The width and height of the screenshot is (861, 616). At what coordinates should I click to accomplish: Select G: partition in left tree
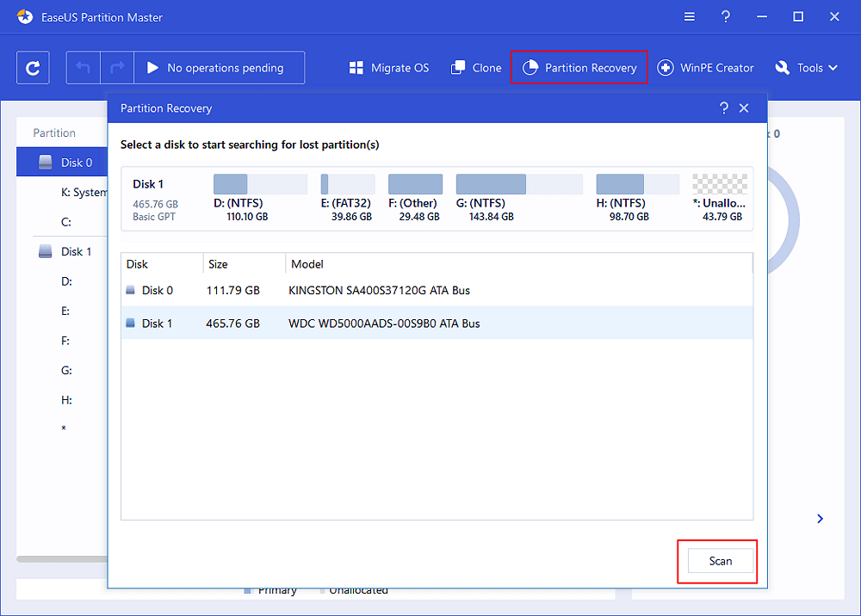point(66,370)
